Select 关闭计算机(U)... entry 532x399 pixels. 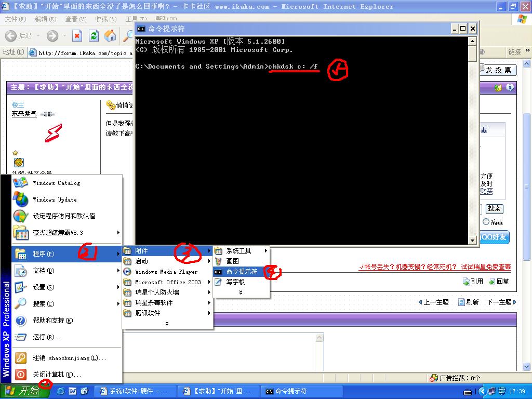click(x=67, y=375)
